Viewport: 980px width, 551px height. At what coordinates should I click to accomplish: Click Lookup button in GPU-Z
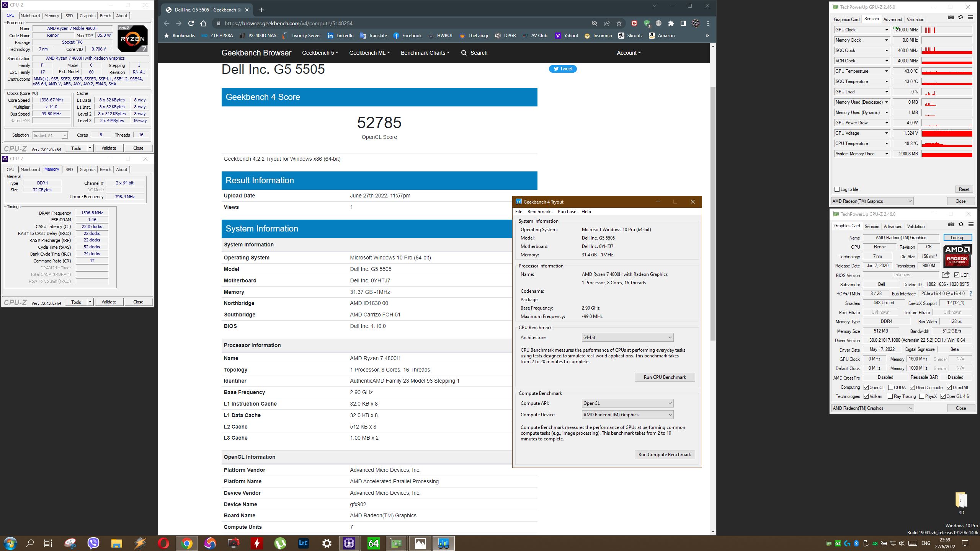coord(957,238)
